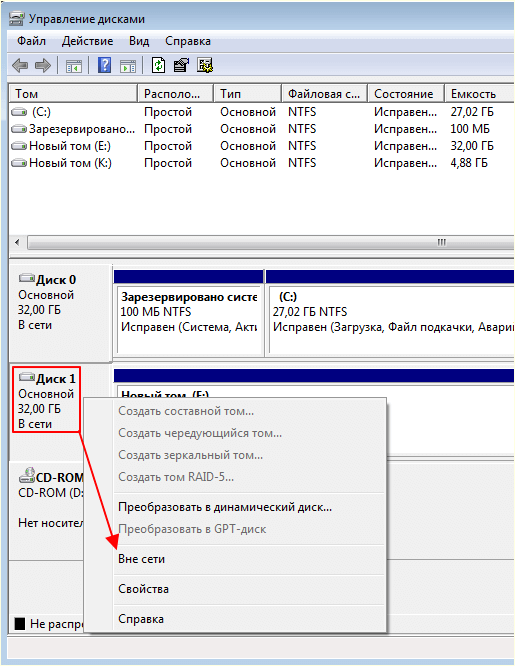Click the Properties toolbar icon

coord(181,65)
